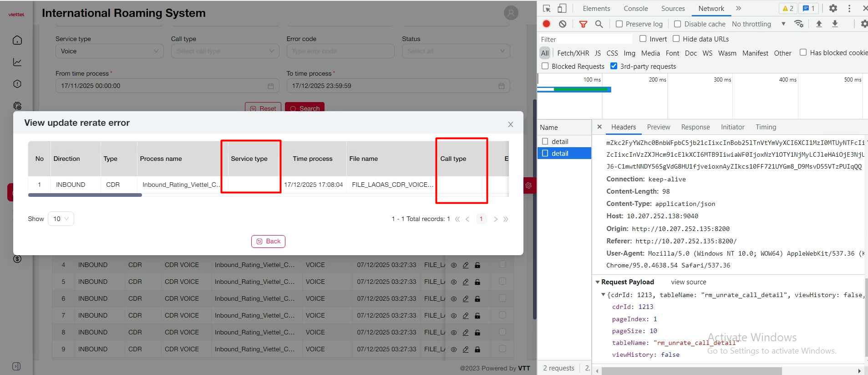868x375 pixels.
Task: Switch to the Console tab
Action: point(635,9)
